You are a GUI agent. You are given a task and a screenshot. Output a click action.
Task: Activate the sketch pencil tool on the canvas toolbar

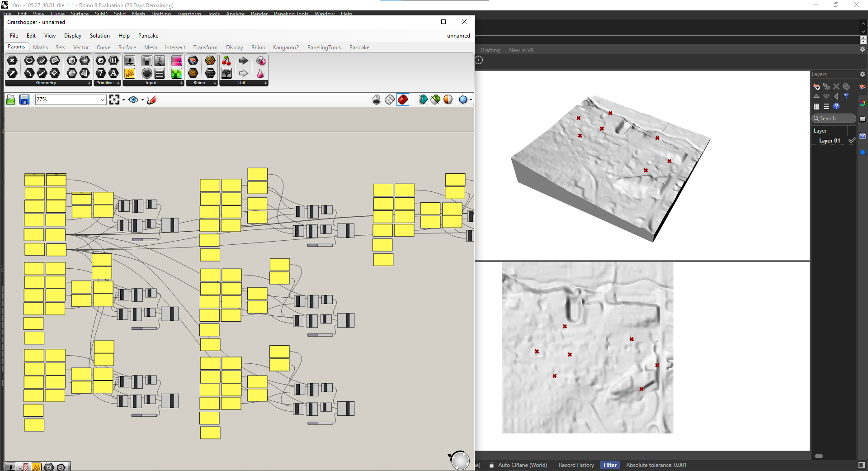pos(152,100)
